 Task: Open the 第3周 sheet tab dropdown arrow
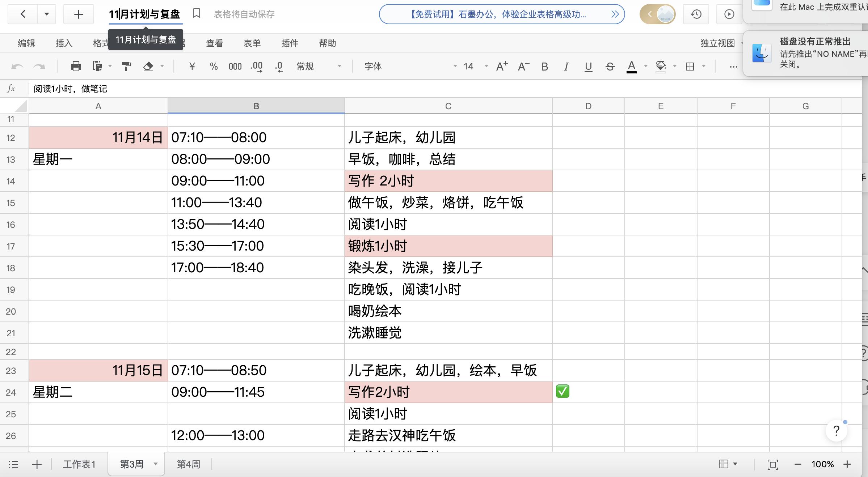pos(156,464)
